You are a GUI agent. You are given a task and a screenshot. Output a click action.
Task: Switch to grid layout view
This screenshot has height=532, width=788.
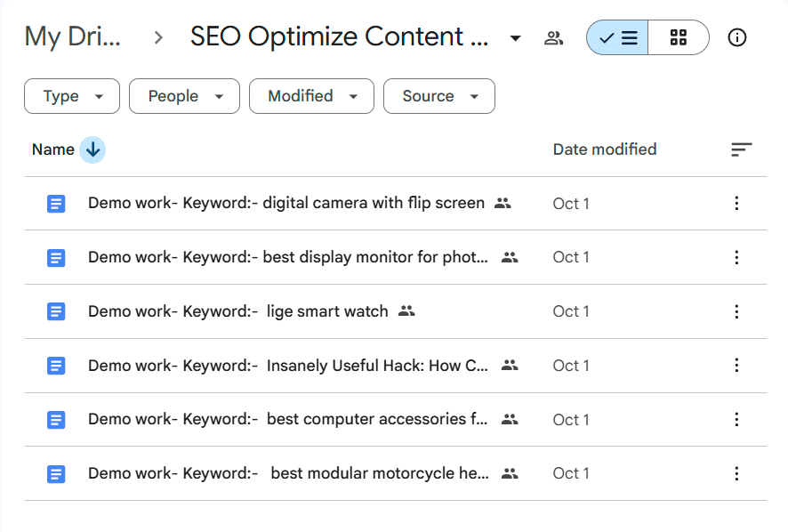pos(679,38)
